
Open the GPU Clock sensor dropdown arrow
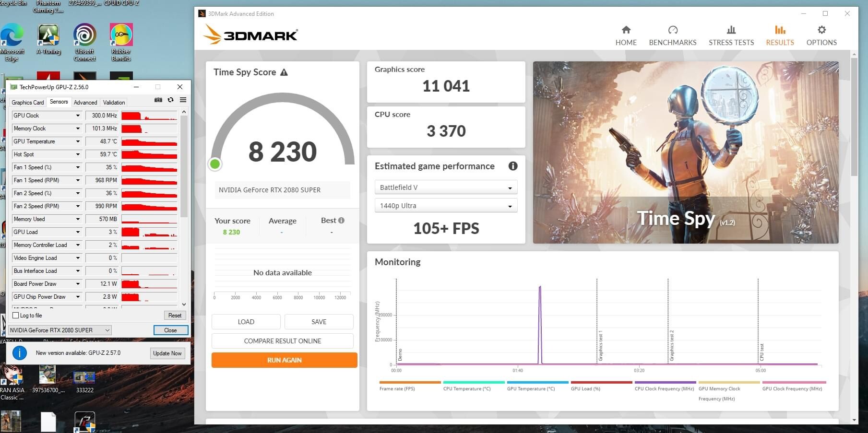[78, 116]
